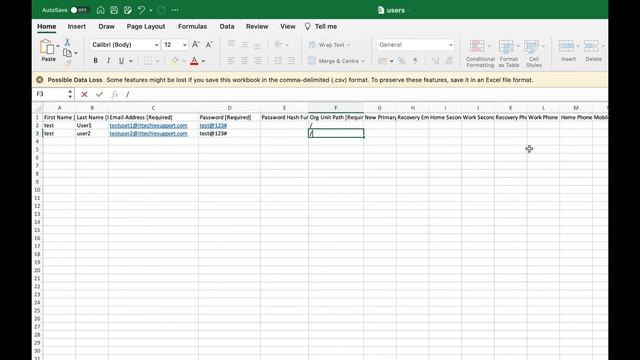Open the Draw tab
Viewport: 640px width, 360px height.
click(107, 26)
